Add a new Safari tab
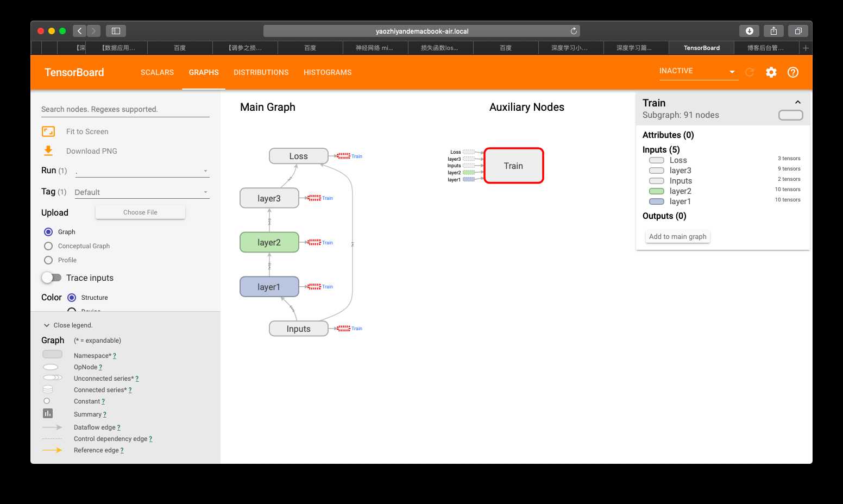843x504 pixels. click(x=806, y=48)
